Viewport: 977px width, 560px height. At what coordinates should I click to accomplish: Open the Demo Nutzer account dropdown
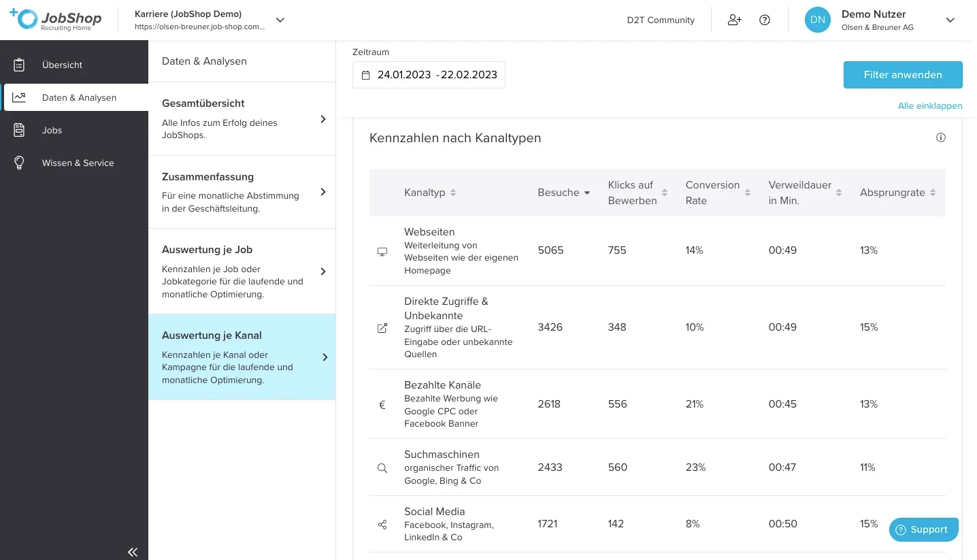[950, 20]
